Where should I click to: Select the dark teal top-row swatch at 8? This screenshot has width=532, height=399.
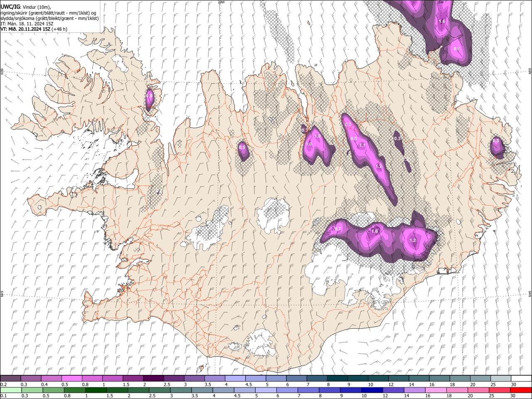pos(337,379)
